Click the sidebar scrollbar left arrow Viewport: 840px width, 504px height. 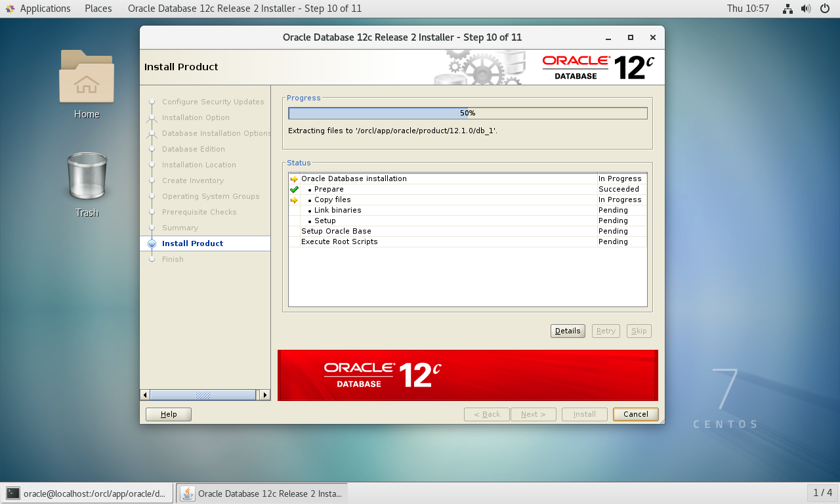(145, 395)
